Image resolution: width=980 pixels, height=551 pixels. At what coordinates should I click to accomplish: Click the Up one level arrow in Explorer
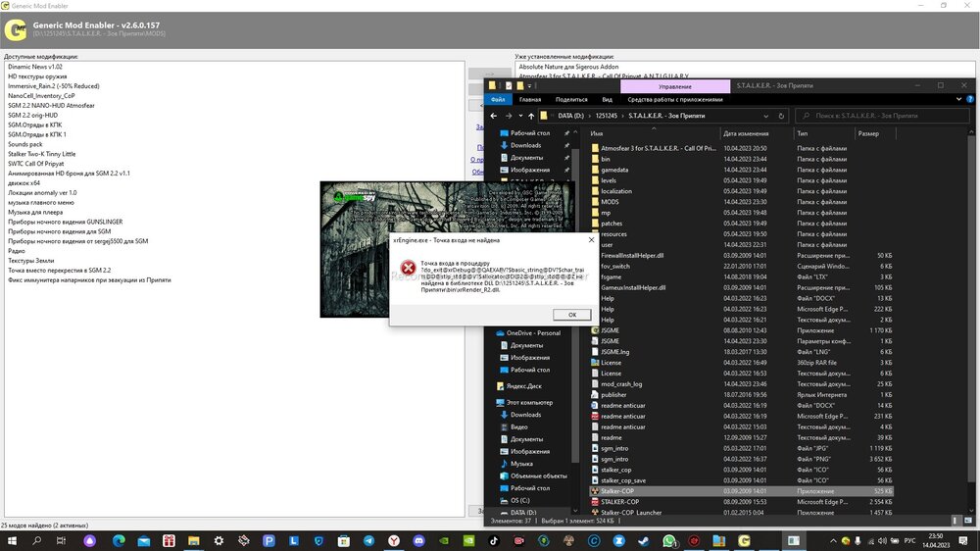(531, 116)
